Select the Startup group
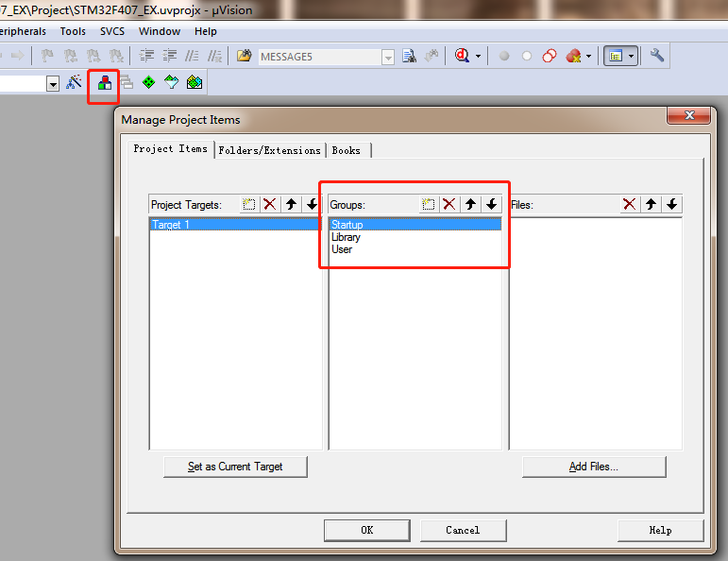728x561 pixels. click(x=415, y=225)
